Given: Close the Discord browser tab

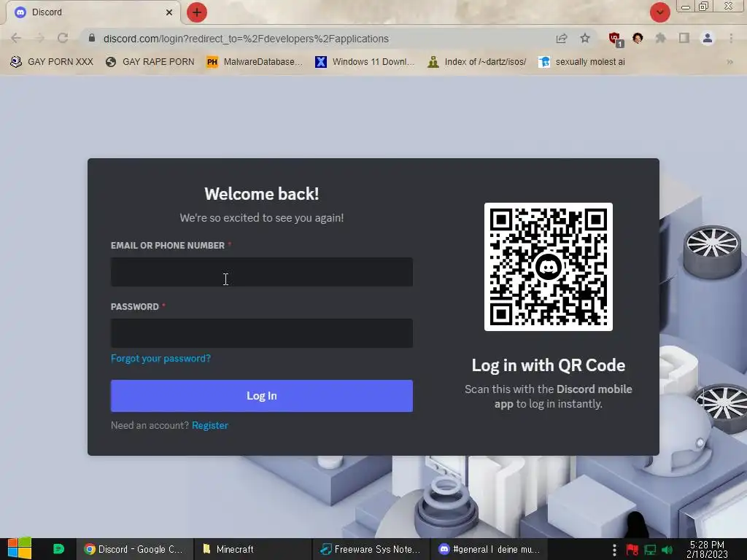Looking at the screenshot, I should 169,12.
